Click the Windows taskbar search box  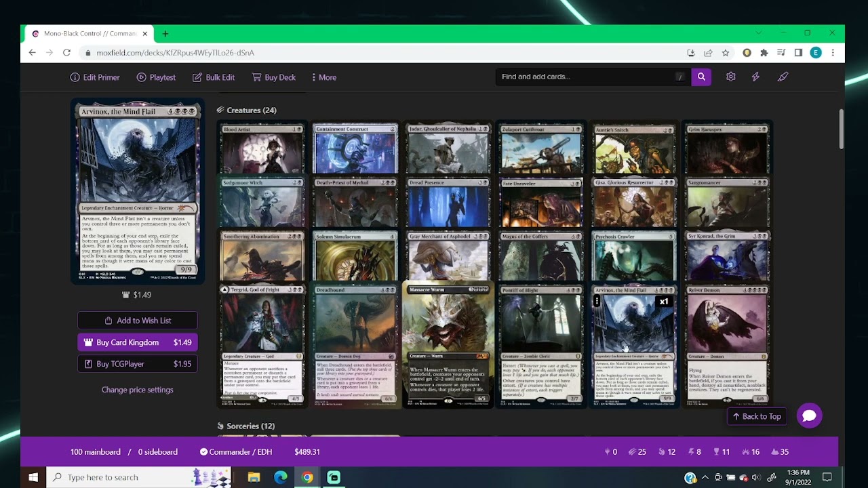click(x=138, y=477)
